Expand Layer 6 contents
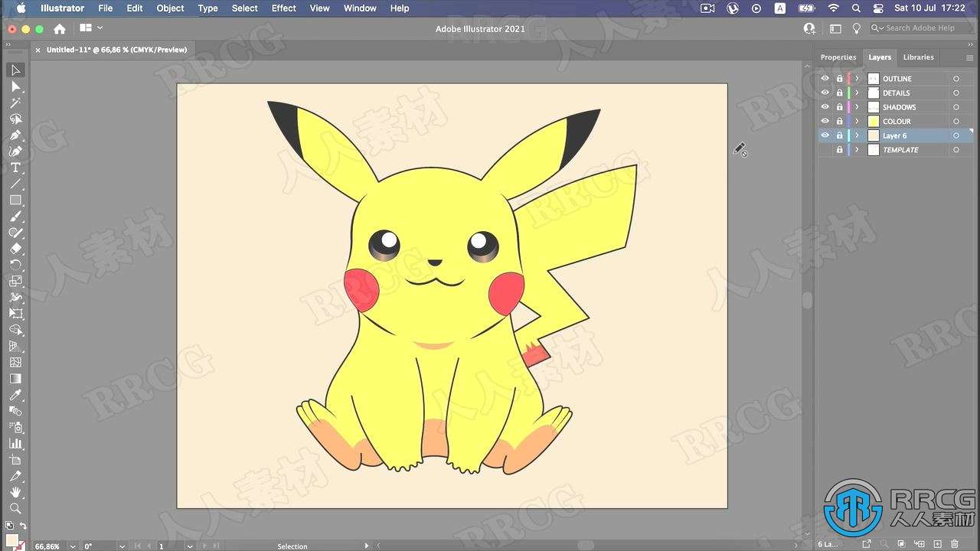 coord(857,135)
